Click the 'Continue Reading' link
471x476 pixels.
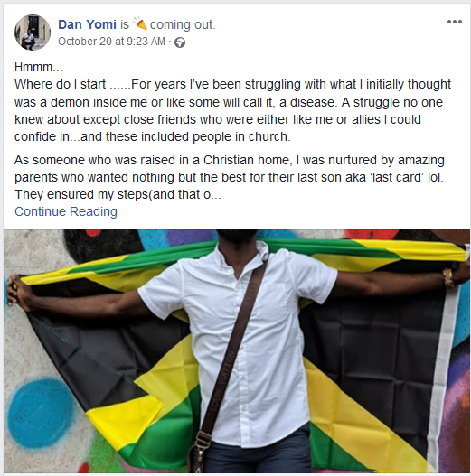[x=66, y=211]
